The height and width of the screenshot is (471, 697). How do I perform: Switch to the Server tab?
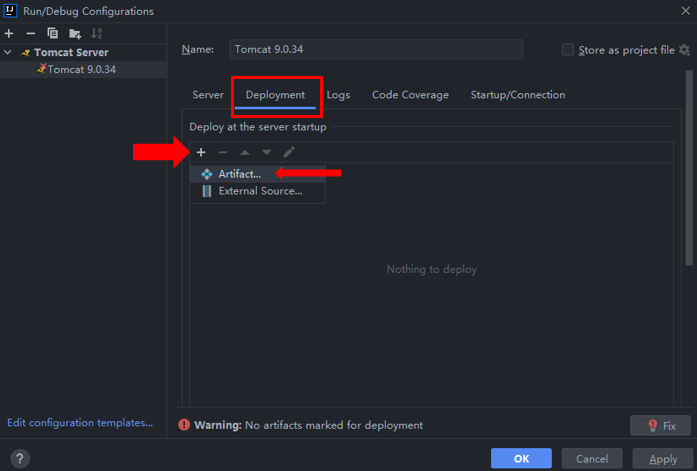(x=208, y=95)
